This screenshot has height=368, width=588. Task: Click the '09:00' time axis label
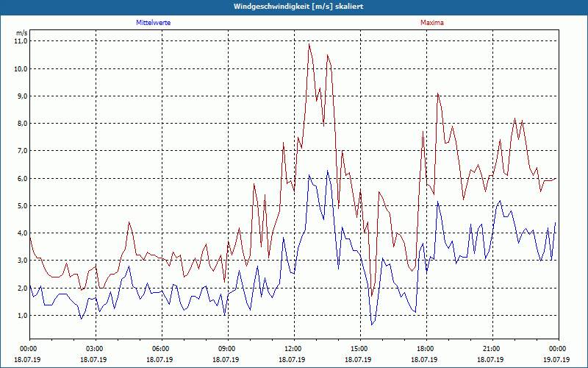pyautogui.click(x=228, y=349)
